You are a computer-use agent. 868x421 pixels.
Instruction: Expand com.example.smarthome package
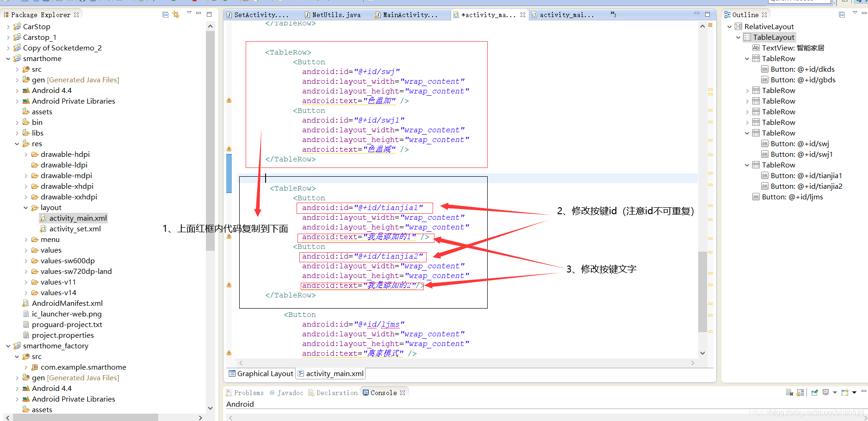click(x=25, y=367)
